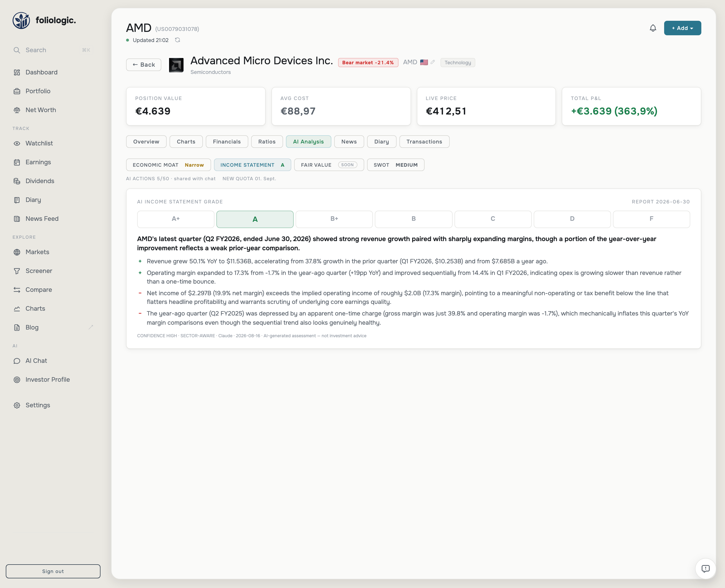Click the REPORT 2026-06-30 label

tap(661, 202)
